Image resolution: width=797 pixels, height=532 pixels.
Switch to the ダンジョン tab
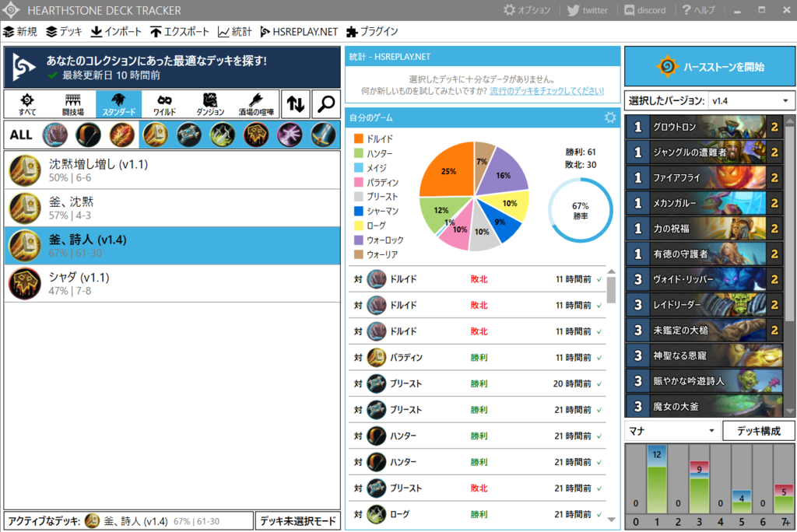210,104
